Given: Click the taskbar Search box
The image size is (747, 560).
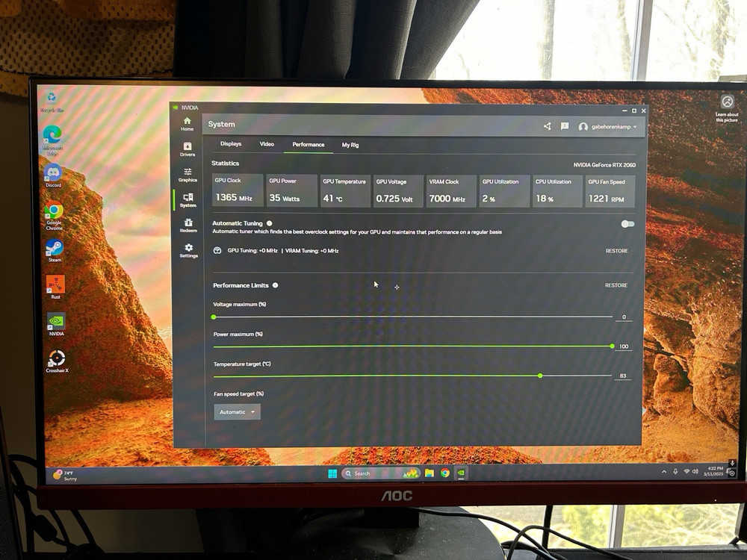Looking at the screenshot, I should (381, 473).
